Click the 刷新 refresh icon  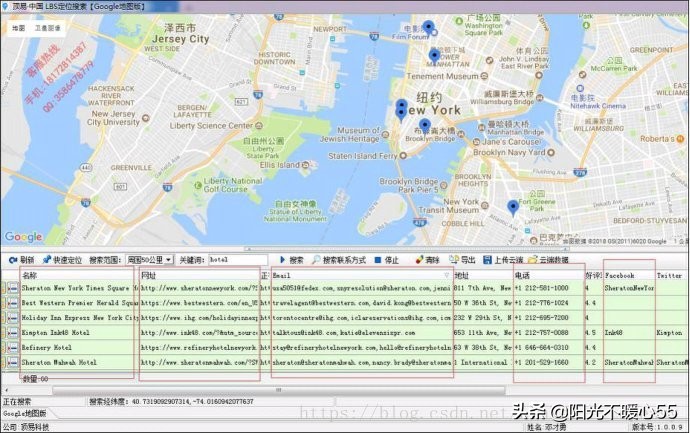[x=13, y=261]
